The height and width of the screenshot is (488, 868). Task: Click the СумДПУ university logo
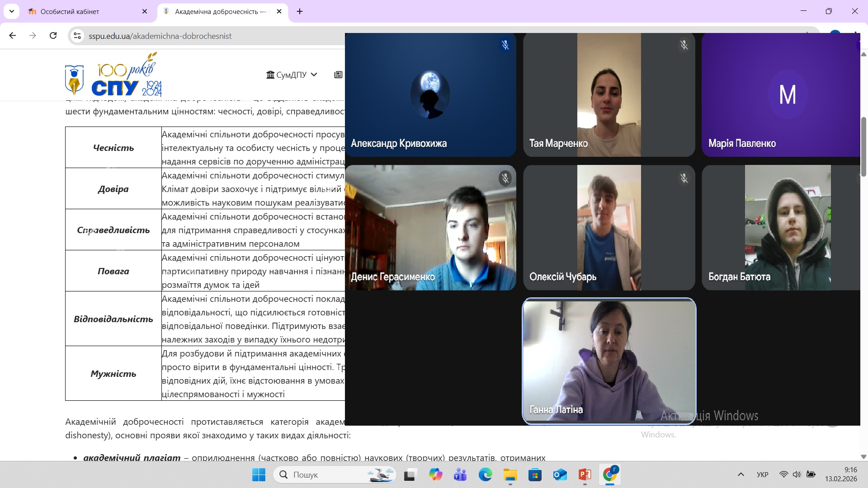[x=113, y=75]
